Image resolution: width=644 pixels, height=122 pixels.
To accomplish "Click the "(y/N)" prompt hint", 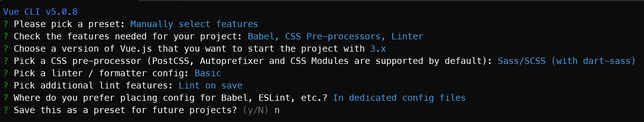I will coord(256,110).
